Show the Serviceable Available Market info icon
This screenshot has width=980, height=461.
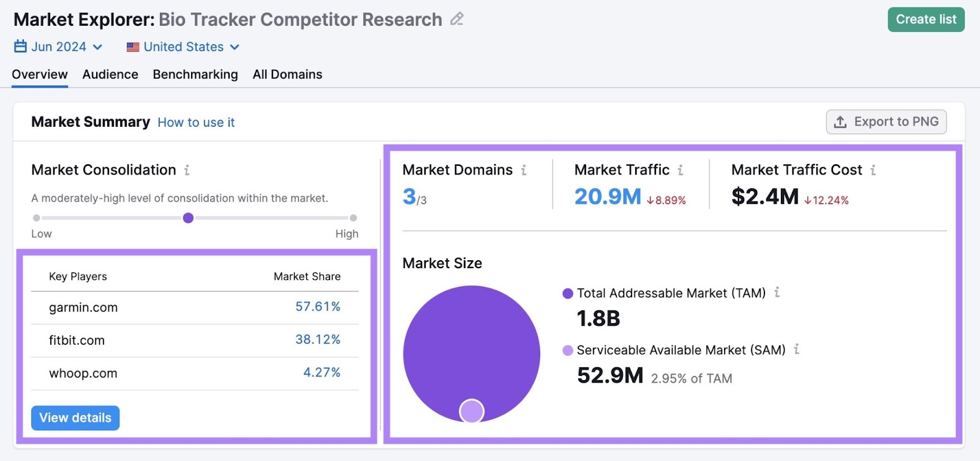(796, 349)
